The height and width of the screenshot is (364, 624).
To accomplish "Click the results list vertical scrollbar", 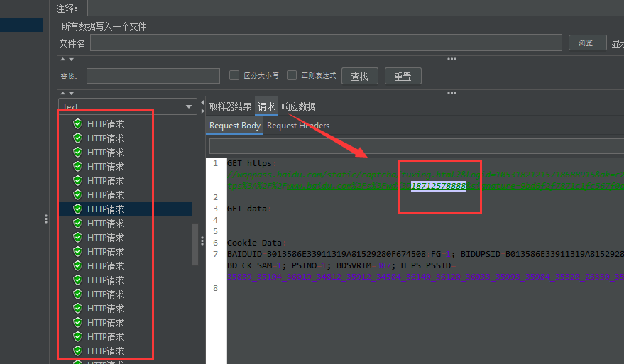I will (195, 244).
